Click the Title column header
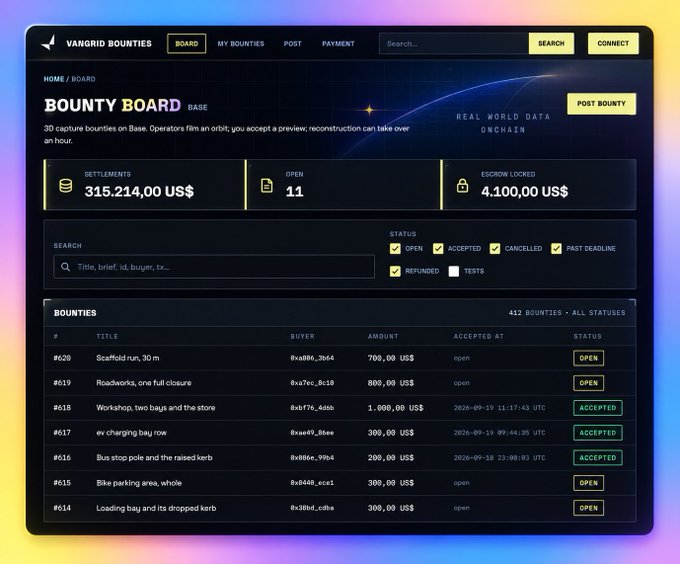Image resolution: width=680 pixels, height=564 pixels. click(x=107, y=336)
